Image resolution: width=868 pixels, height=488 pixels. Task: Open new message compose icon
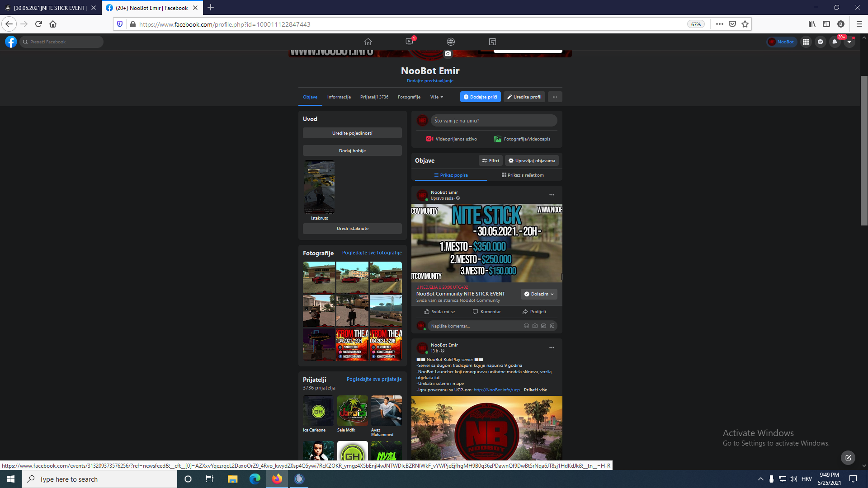(848, 458)
